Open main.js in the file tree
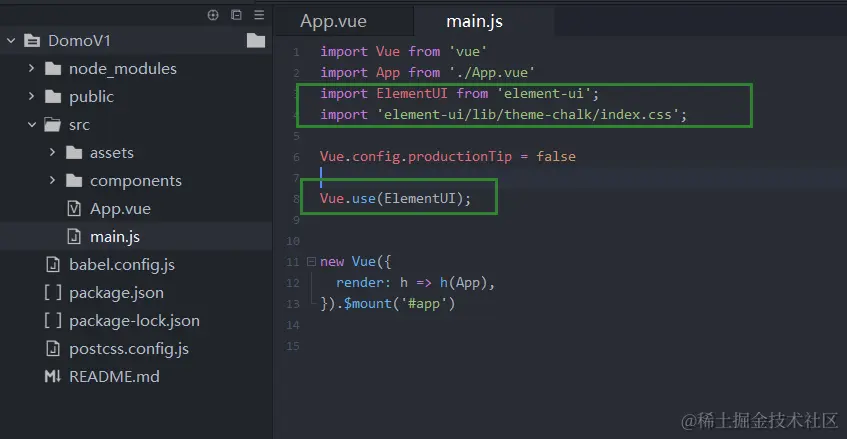Image resolution: width=847 pixels, height=439 pixels. [x=115, y=237]
